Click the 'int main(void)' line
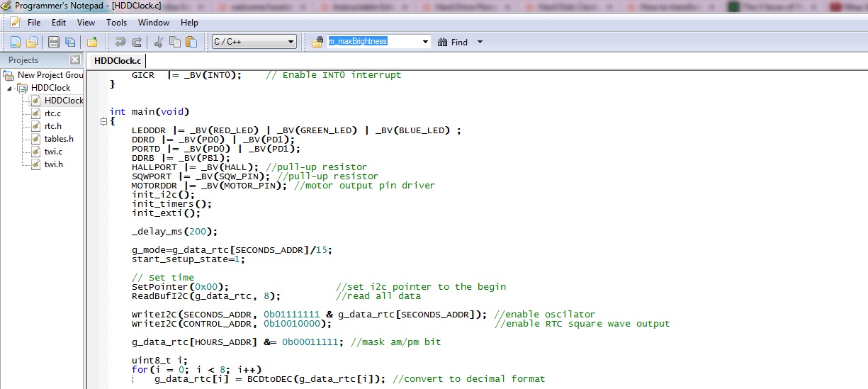 click(x=150, y=111)
